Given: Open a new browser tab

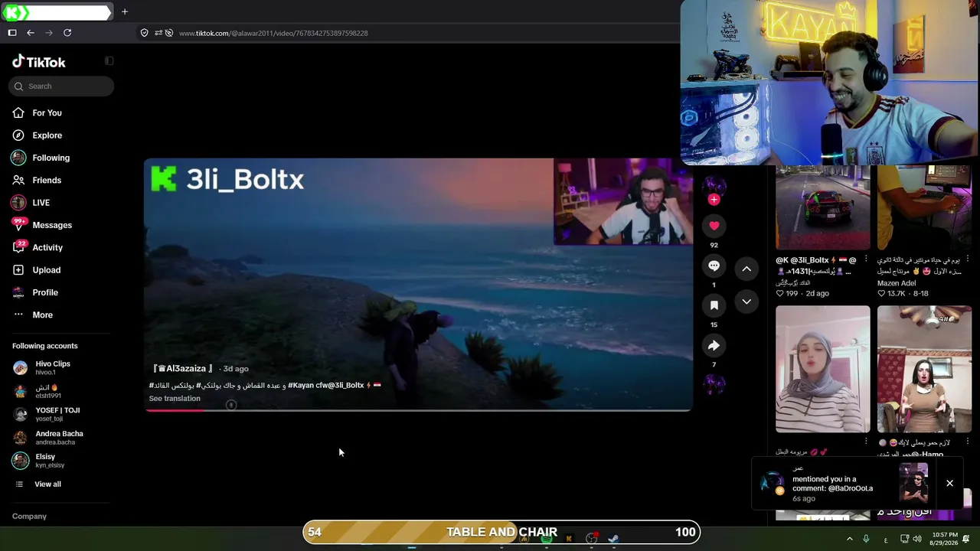Looking at the screenshot, I should [x=125, y=11].
